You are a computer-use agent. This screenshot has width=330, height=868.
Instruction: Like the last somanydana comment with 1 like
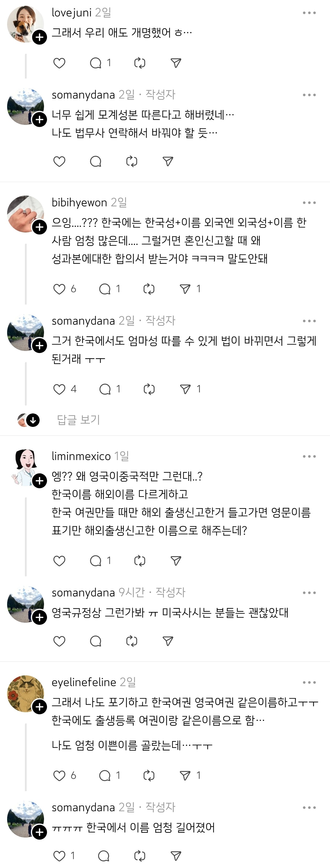[x=59, y=856]
